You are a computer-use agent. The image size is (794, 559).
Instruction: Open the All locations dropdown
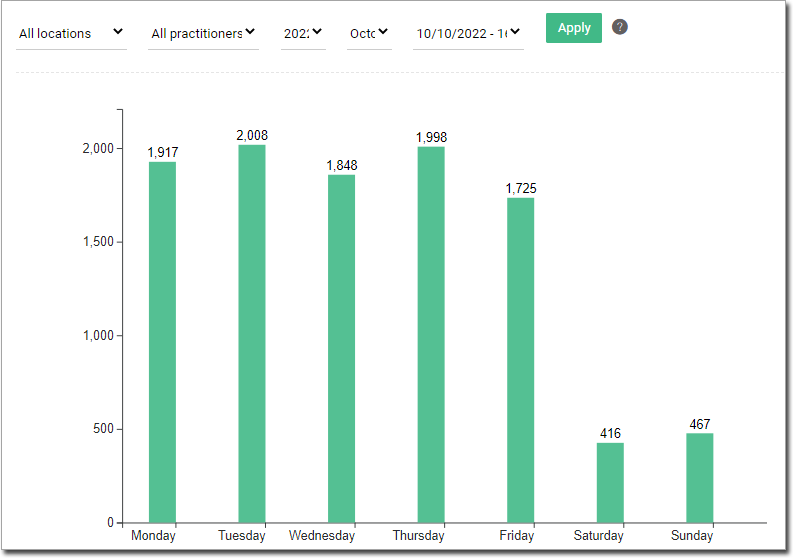pyautogui.click(x=71, y=33)
